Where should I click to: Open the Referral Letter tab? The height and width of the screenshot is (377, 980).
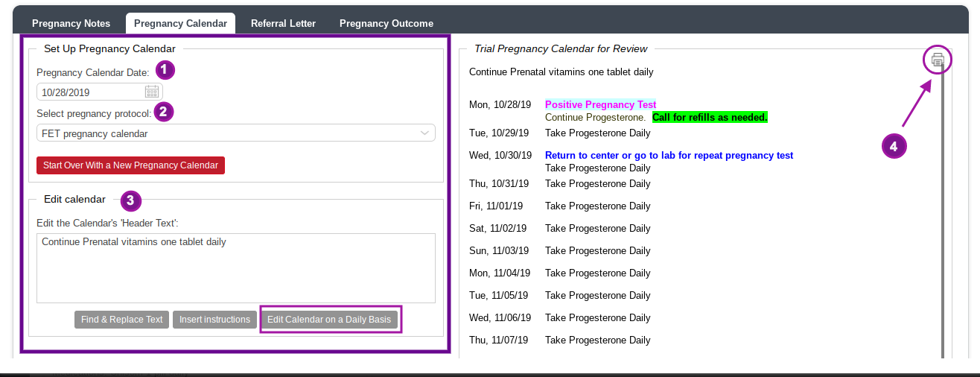[283, 23]
